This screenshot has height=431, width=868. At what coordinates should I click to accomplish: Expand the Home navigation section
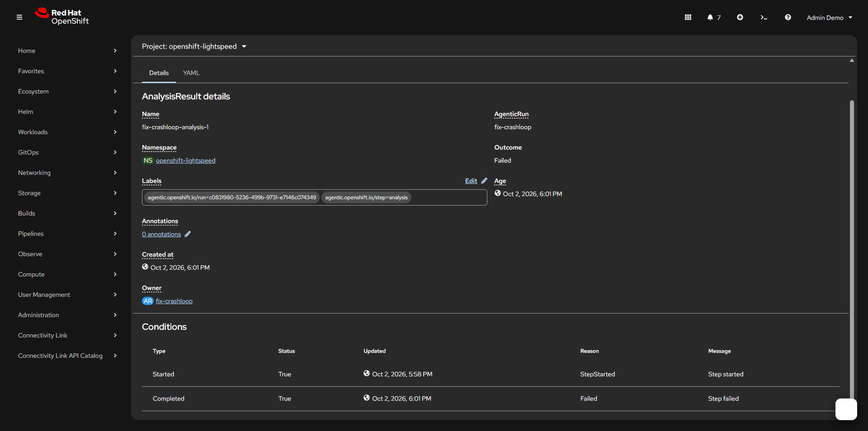pos(67,51)
